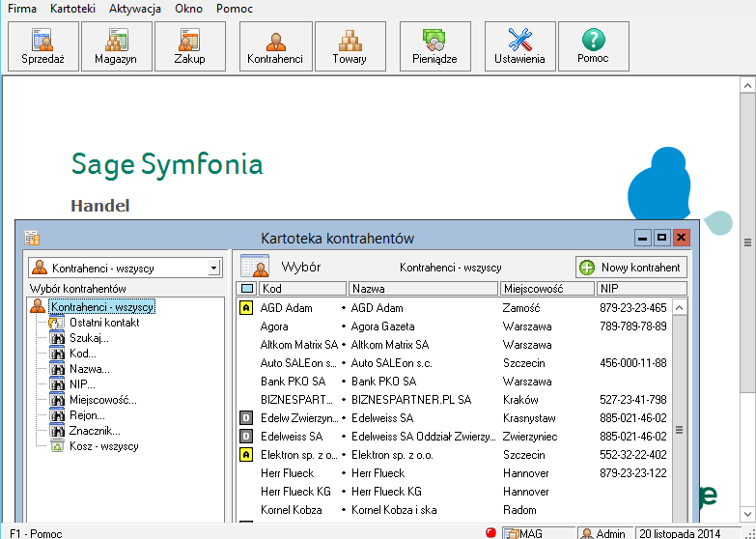
Task: Click the Krasnystaw city cell
Action: coord(529,418)
